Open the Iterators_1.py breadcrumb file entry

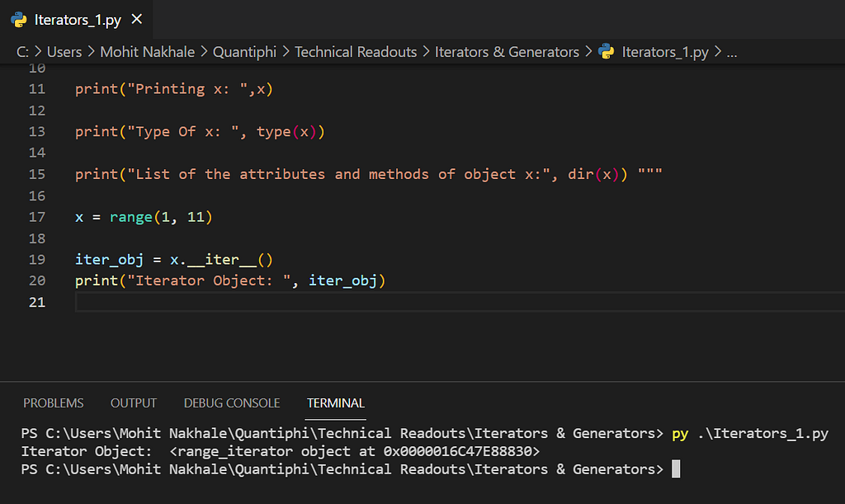point(665,52)
